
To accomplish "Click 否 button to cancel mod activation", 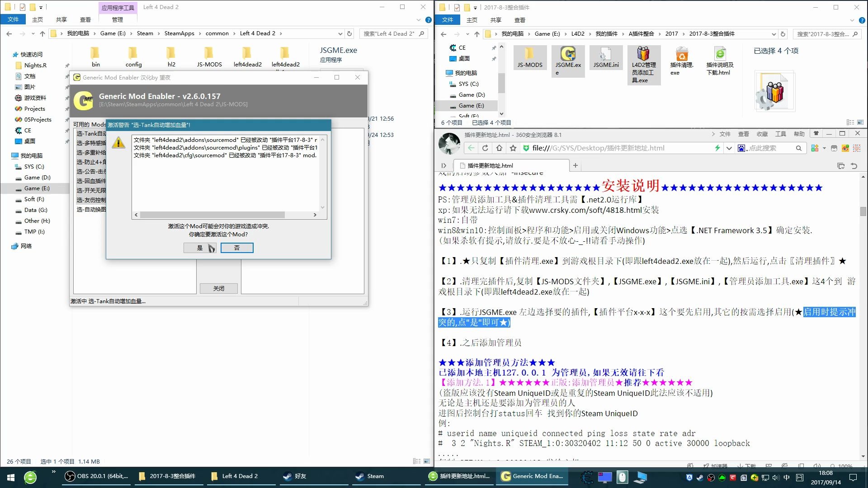I will click(x=237, y=248).
